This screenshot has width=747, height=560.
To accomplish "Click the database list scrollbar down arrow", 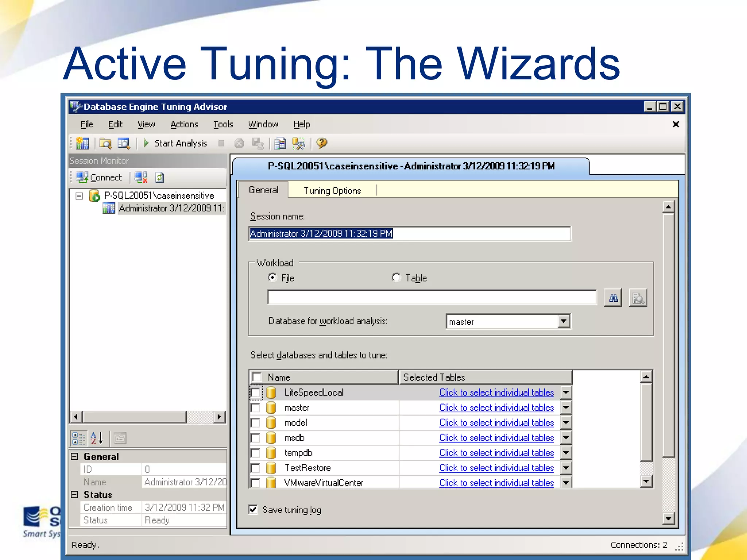I will pyautogui.click(x=646, y=481).
